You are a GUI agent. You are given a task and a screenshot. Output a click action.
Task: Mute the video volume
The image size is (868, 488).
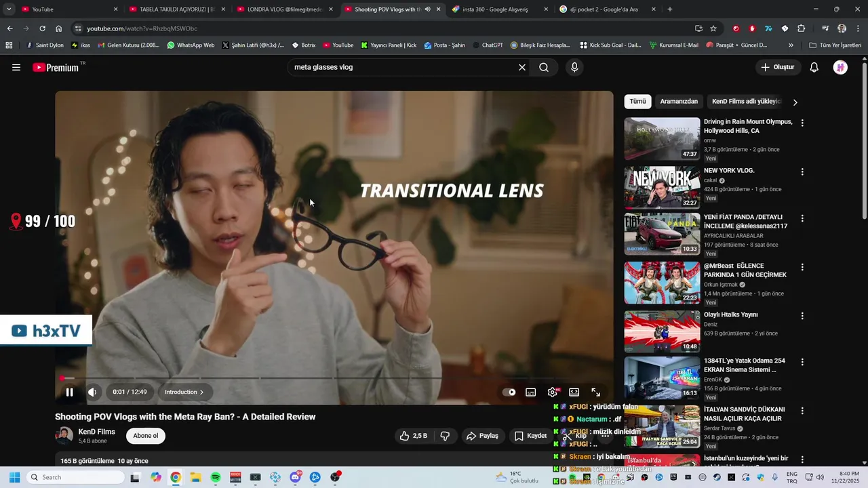click(92, 392)
